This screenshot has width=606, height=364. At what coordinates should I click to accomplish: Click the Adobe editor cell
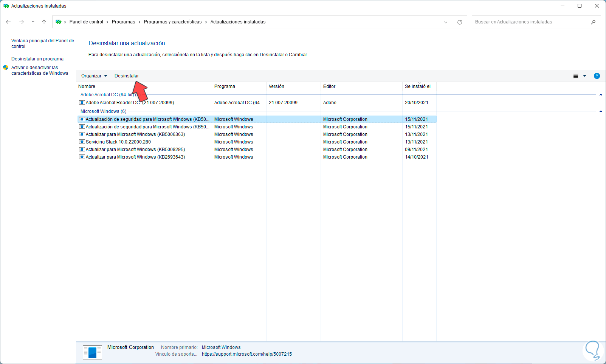point(330,103)
